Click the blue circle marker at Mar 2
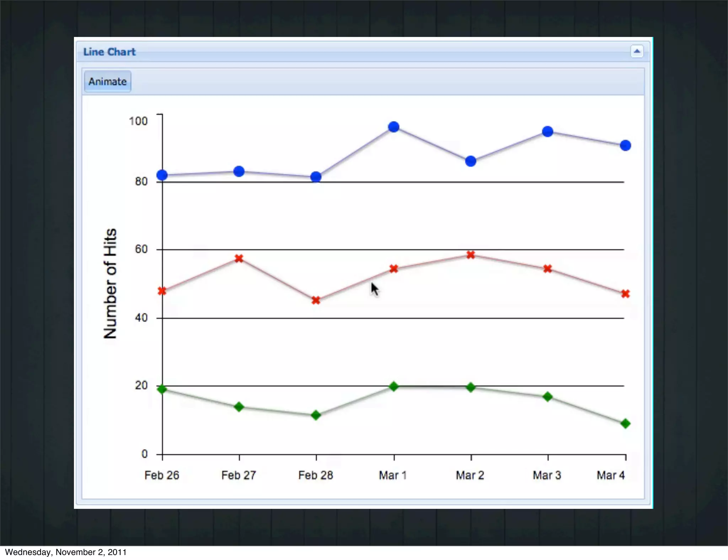The width and height of the screenshot is (728, 560). point(471,161)
